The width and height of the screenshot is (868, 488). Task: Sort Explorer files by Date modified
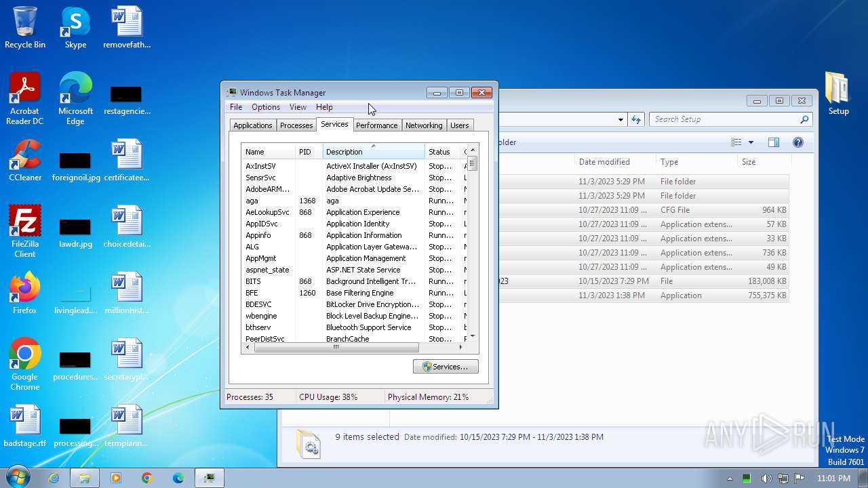614,162
